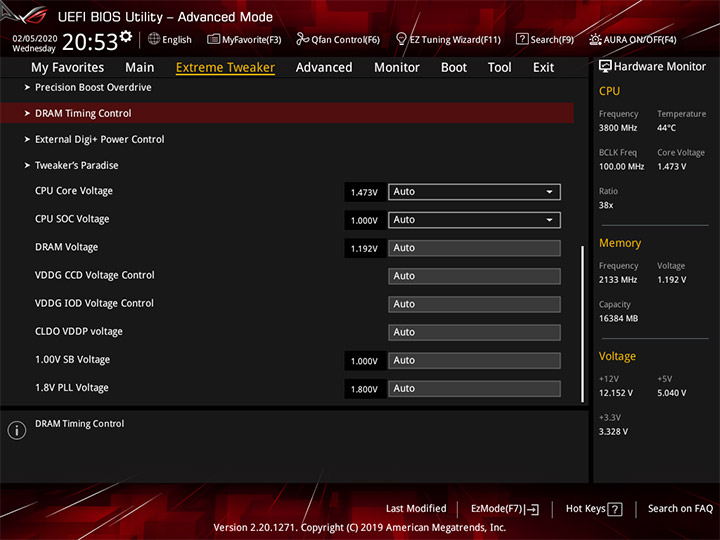Viewport: 720px width, 540px height.
Task: Click the vertical scrollbar in settings list
Action: click(x=583, y=324)
